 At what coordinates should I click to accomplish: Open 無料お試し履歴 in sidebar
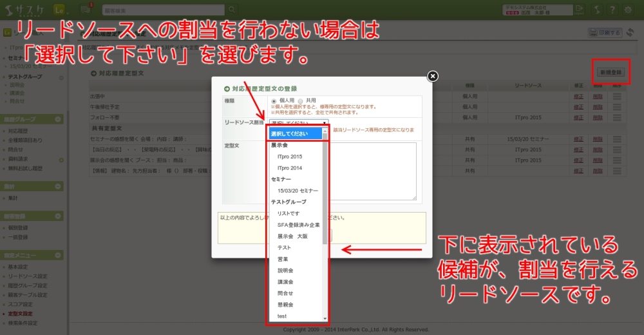25,169
